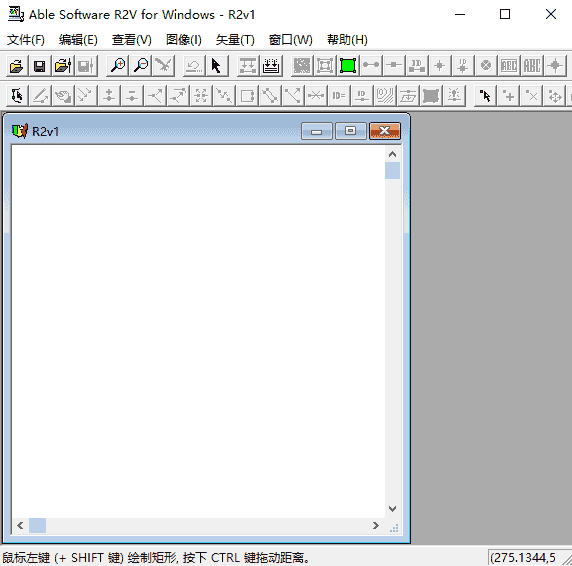Click the save floppy disk icon
The height and width of the screenshot is (566, 572).
pos(39,66)
